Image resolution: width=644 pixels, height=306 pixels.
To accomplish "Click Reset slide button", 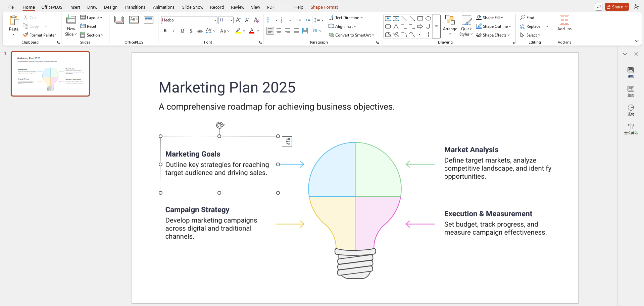I will [x=88, y=26].
